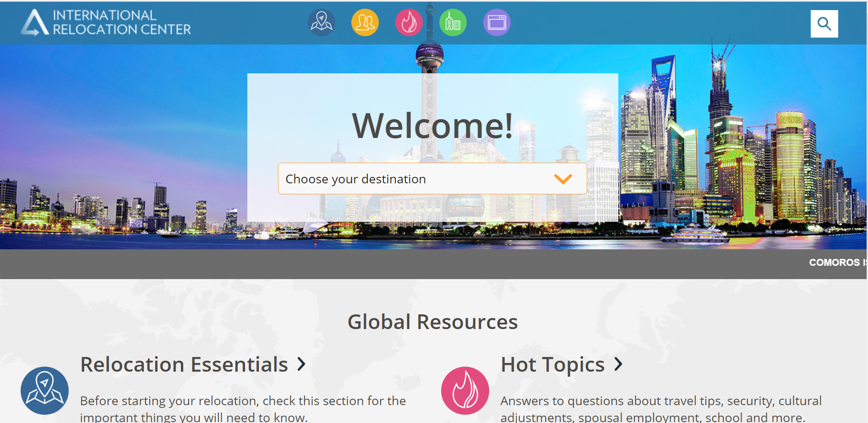Select the pink flame Hot Topics icon
This screenshot has width=868, height=423.
[409, 22]
